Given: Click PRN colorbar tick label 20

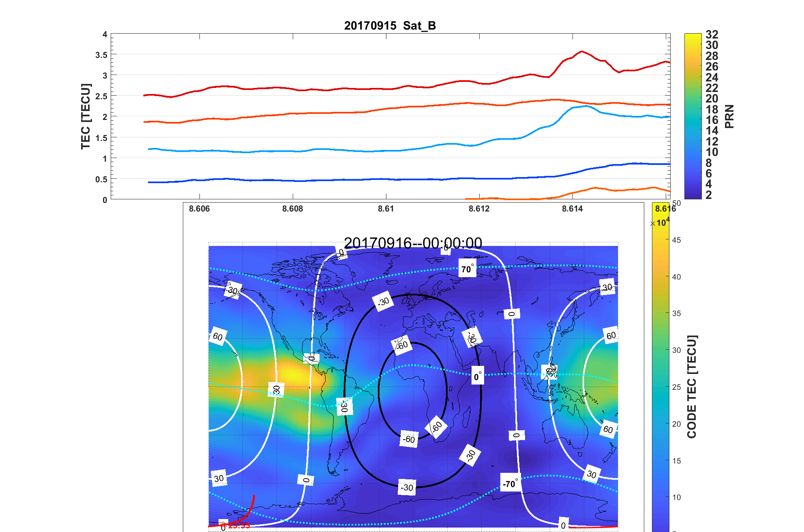Looking at the screenshot, I should [712, 98].
